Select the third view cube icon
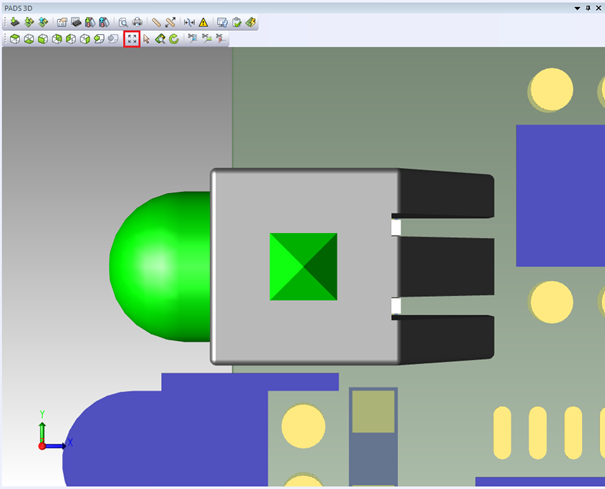This screenshot has height=489, width=605. (43, 39)
